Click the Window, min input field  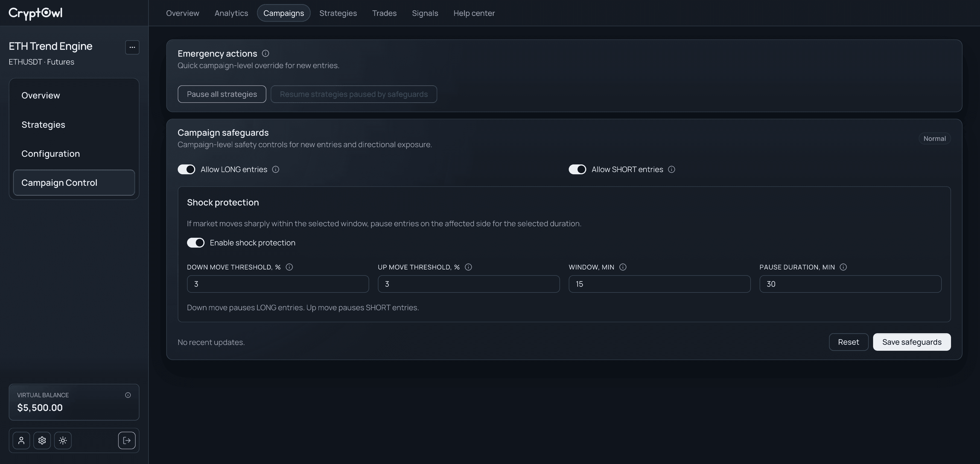coord(659,284)
